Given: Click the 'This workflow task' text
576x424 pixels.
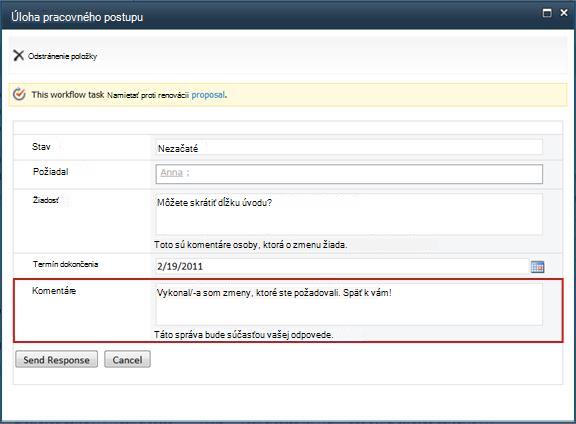Looking at the screenshot, I should pyautogui.click(x=68, y=94).
